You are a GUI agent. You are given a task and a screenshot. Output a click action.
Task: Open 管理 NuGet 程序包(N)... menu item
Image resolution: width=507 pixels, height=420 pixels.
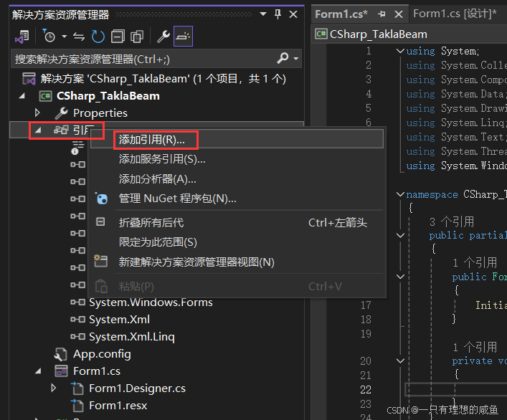click(237, 199)
